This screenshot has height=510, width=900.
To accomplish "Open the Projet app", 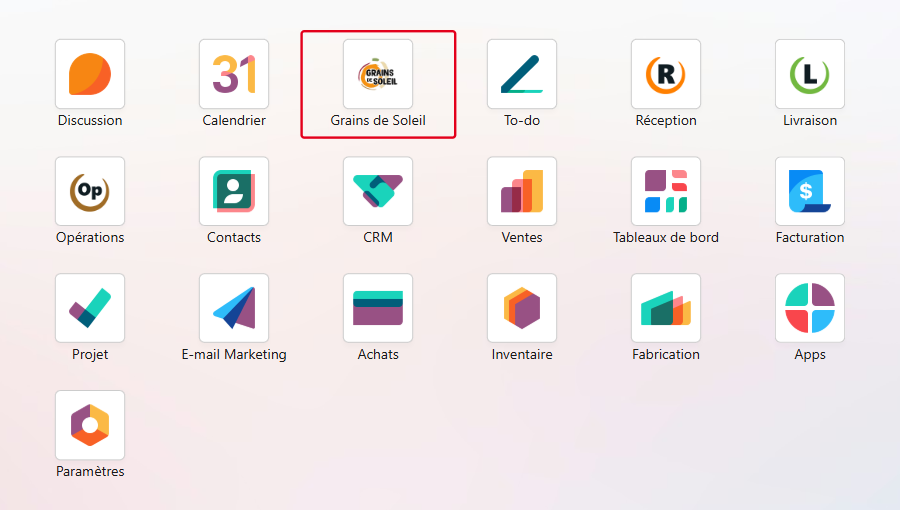I will click(x=90, y=308).
